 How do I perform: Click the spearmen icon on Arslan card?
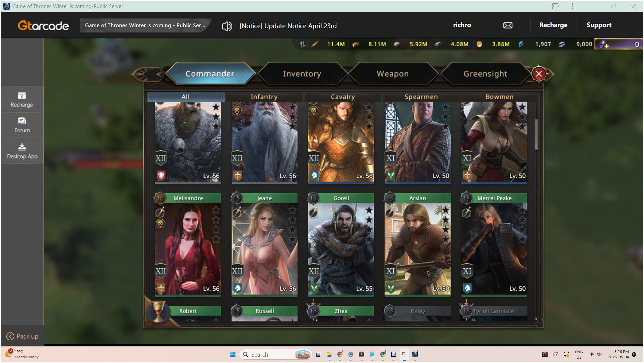[x=391, y=288]
